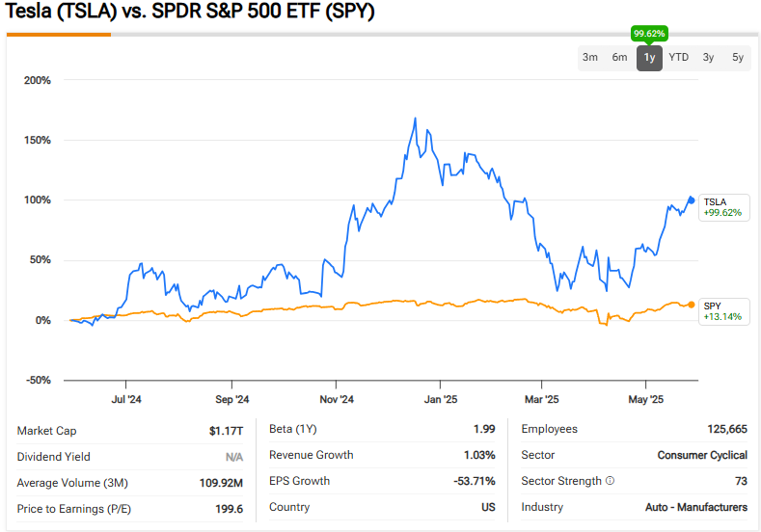
Task: Click the Auto - Manufacturers industry value
Action: 696,507
